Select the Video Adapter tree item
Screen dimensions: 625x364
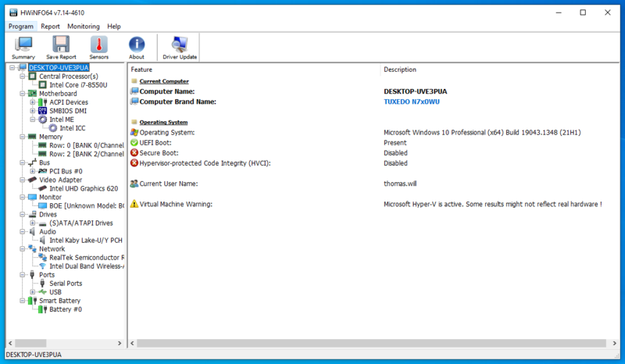tap(61, 180)
